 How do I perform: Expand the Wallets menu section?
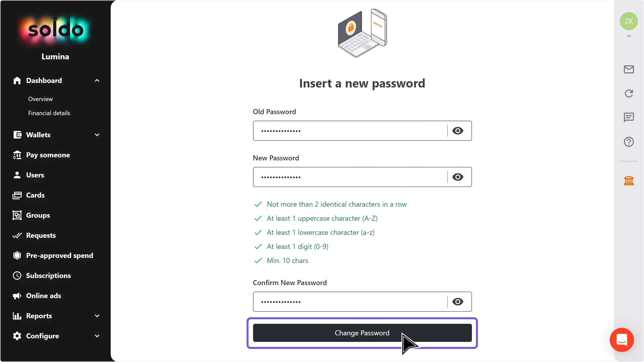[x=97, y=135]
